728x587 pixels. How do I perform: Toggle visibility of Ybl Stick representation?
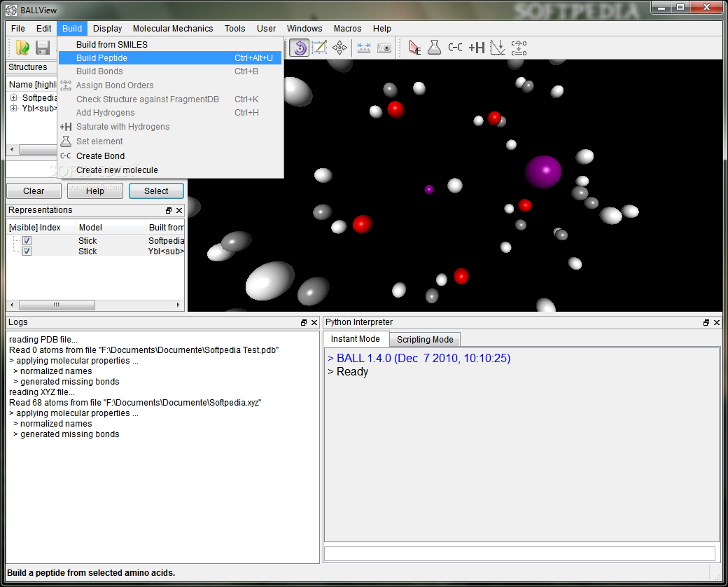pos(27,251)
